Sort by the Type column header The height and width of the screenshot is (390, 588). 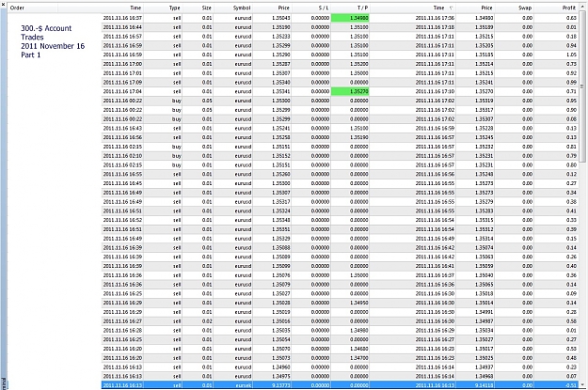(x=174, y=8)
